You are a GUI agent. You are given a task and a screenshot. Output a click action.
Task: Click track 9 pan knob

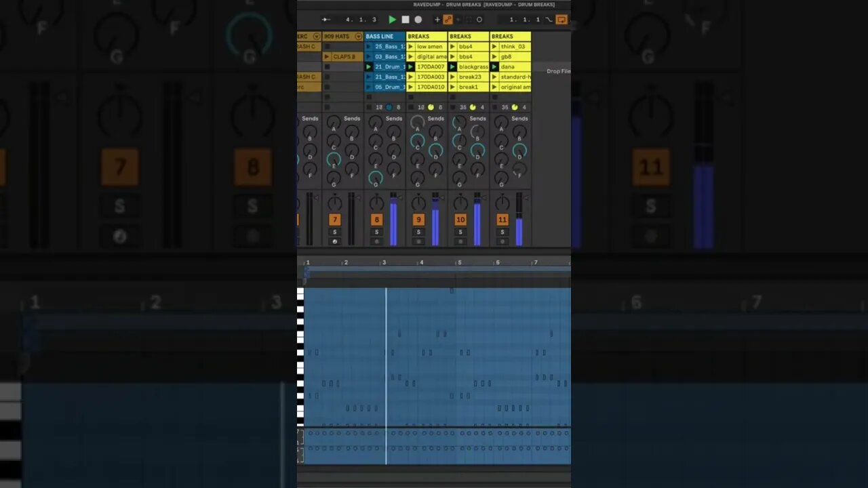[x=418, y=203]
